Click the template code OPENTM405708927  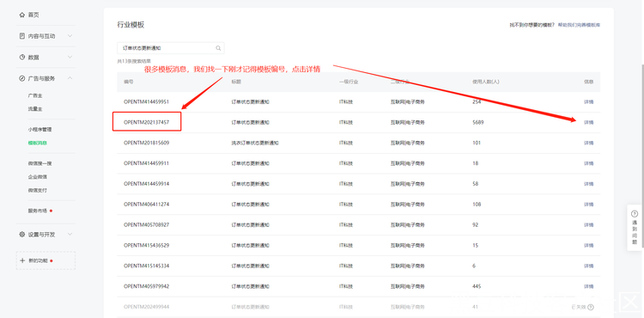146,224
